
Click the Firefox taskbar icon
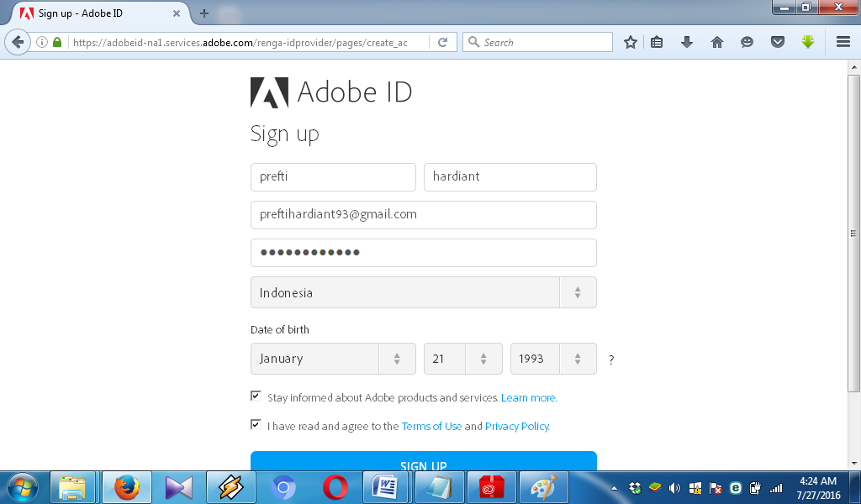click(126, 487)
